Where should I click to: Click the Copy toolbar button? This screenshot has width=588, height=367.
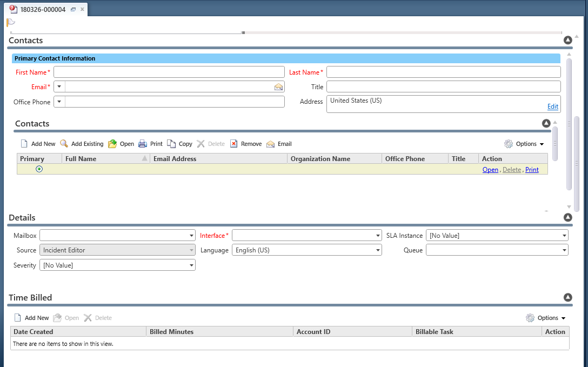click(179, 144)
